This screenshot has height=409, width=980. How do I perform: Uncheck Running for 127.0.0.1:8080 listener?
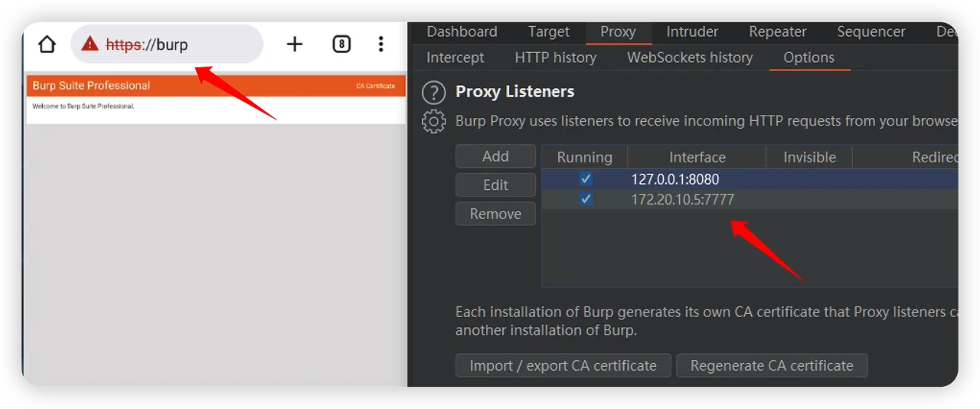coord(586,179)
